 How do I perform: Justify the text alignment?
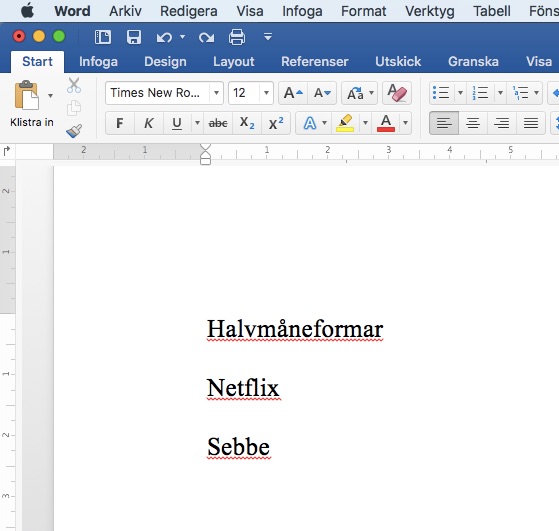point(530,123)
